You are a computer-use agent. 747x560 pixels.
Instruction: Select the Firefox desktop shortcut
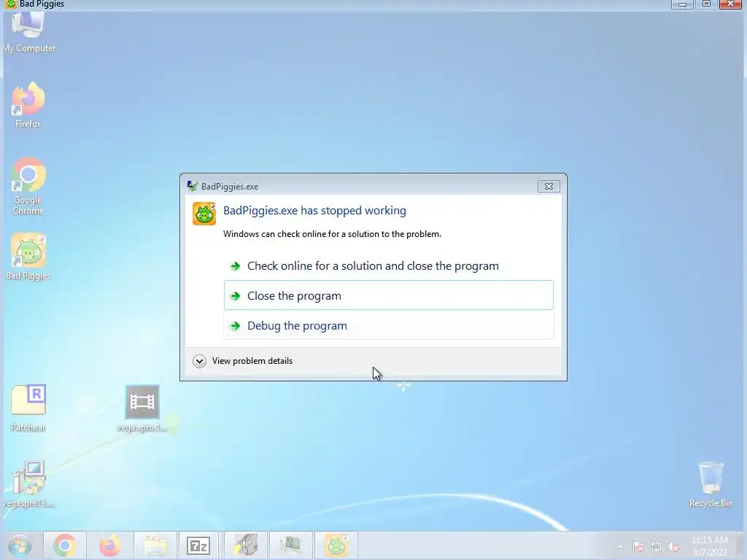(28, 105)
